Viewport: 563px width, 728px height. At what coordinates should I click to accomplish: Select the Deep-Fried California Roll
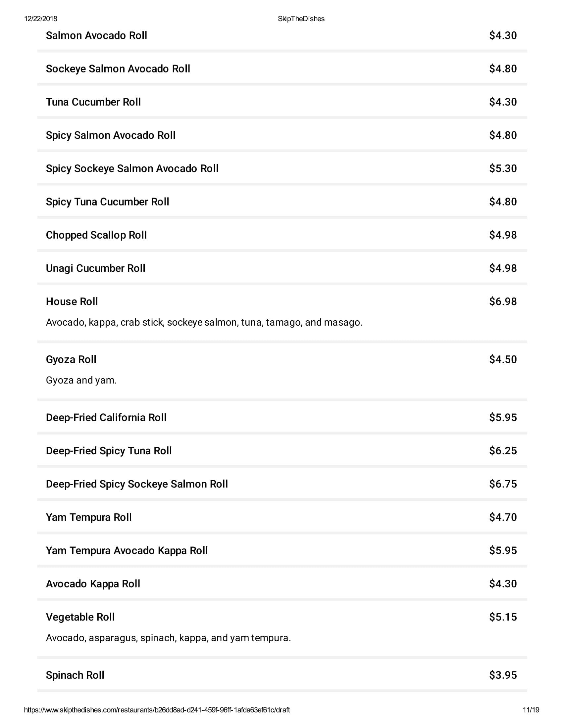(x=106, y=418)
